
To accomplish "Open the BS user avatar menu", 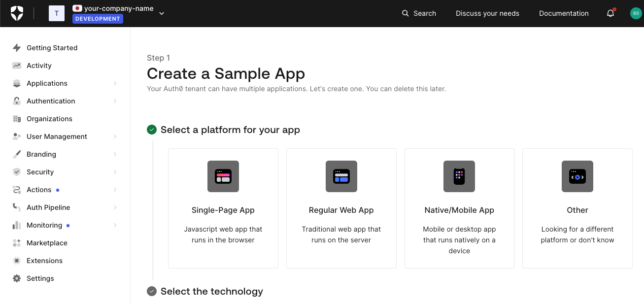I will coord(635,13).
